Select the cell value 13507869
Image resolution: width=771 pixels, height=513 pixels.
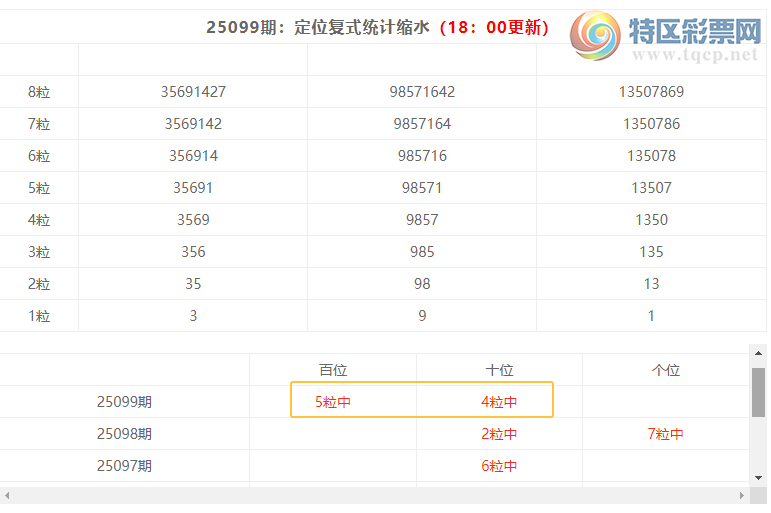pos(652,92)
